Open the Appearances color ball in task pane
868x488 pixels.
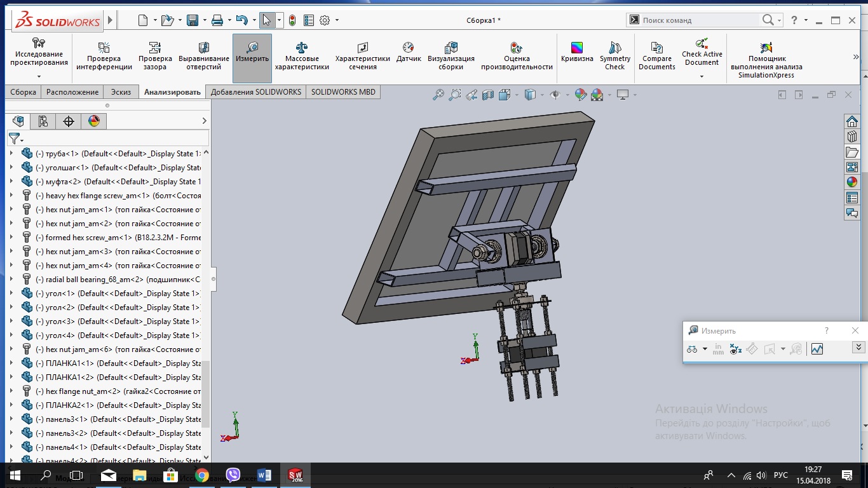tap(852, 182)
